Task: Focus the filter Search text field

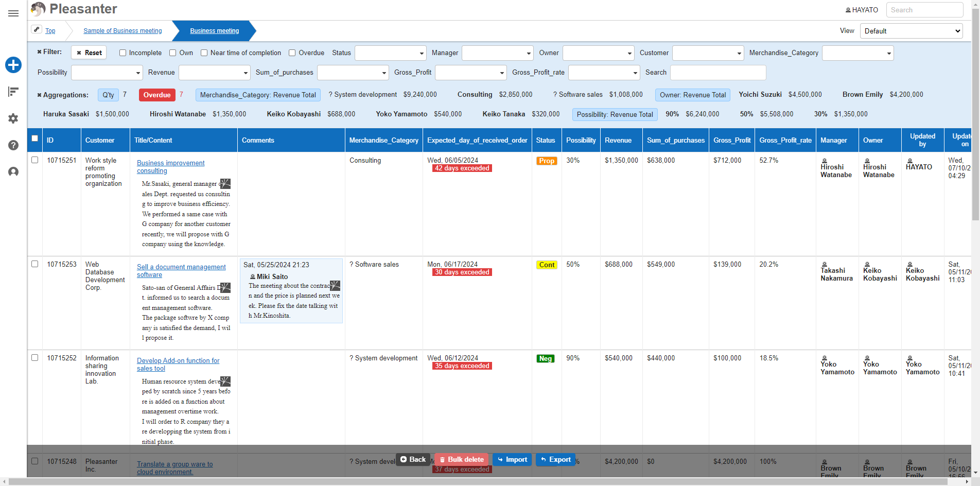Action: click(x=718, y=73)
